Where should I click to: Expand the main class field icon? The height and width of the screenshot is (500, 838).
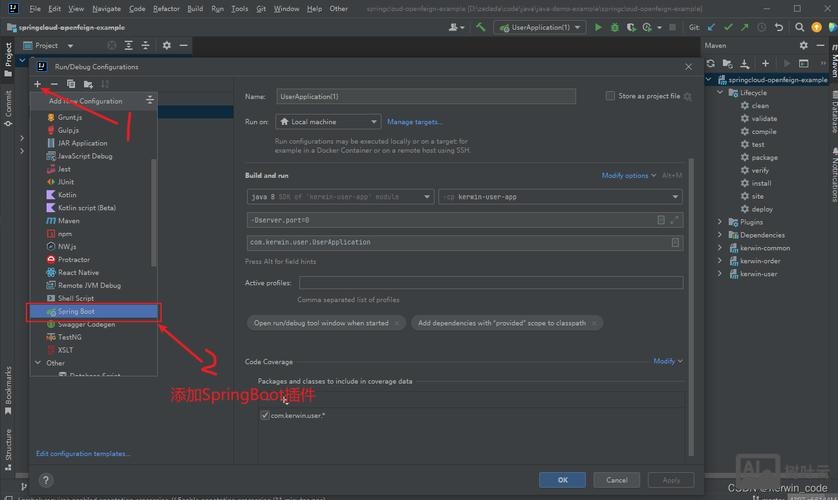[x=676, y=242]
